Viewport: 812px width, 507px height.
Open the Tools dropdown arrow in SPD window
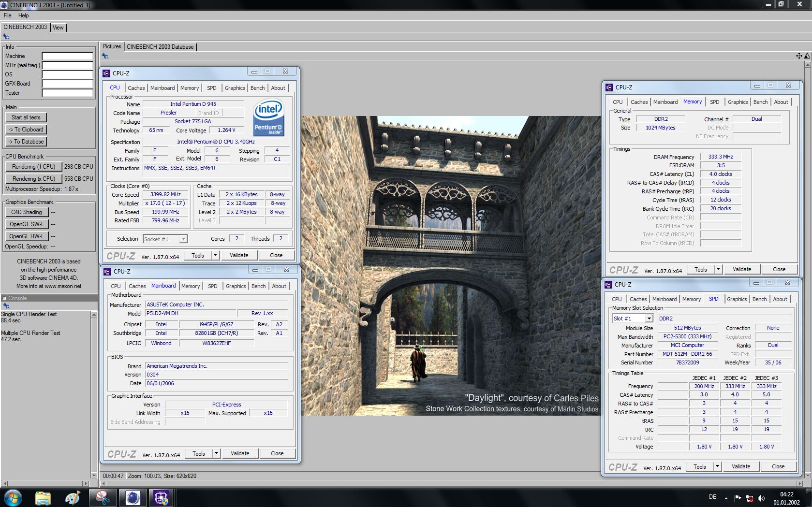pos(717,466)
